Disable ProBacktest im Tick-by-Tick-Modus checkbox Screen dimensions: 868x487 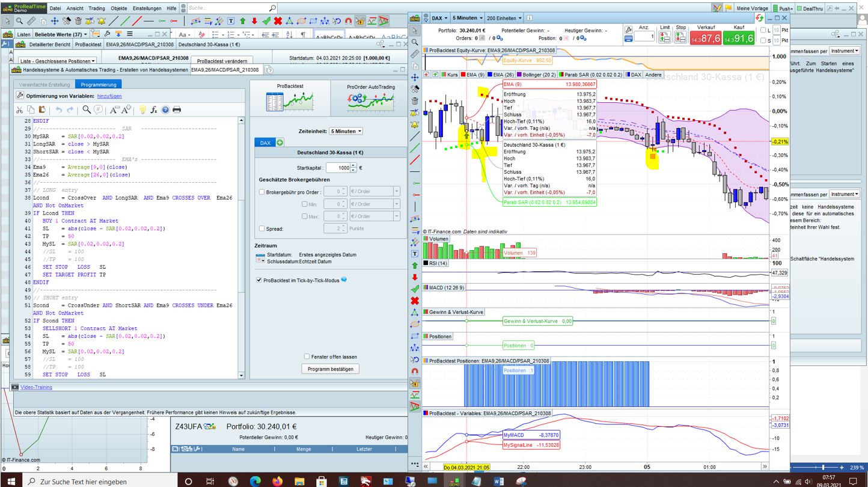(259, 280)
